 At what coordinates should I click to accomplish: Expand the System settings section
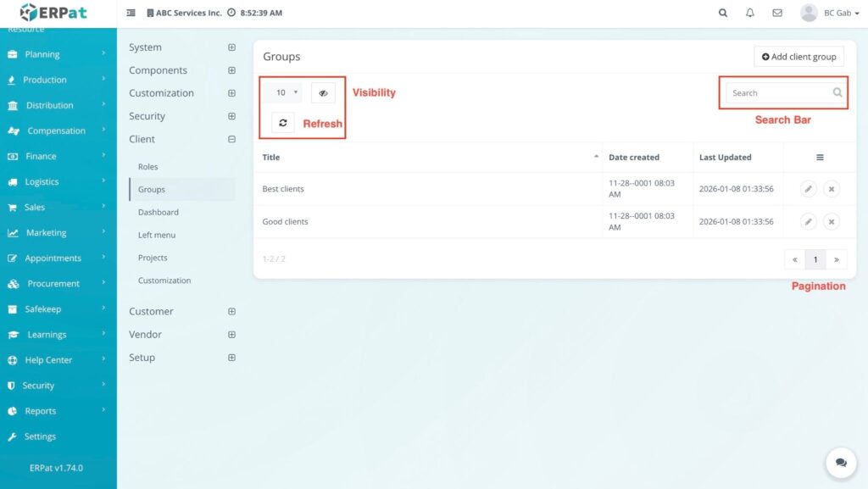pyautogui.click(x=231, y=47)
